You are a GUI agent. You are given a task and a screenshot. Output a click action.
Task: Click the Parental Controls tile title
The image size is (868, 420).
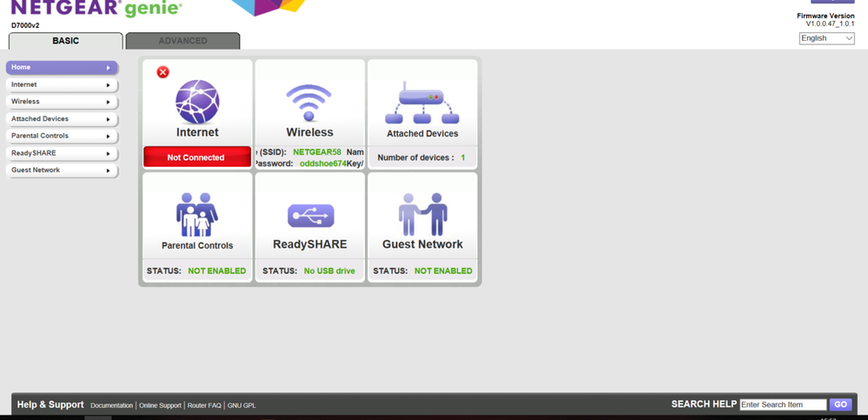click(197, 245)
